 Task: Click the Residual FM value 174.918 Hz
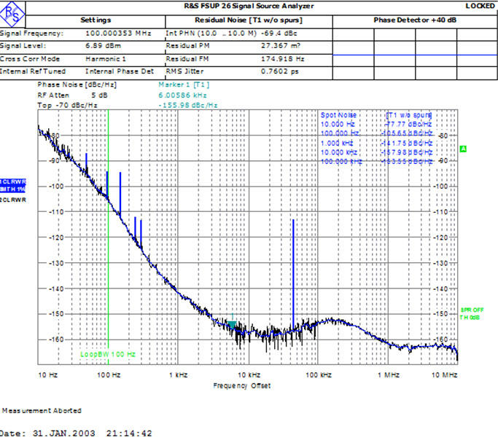coord(283,59)
